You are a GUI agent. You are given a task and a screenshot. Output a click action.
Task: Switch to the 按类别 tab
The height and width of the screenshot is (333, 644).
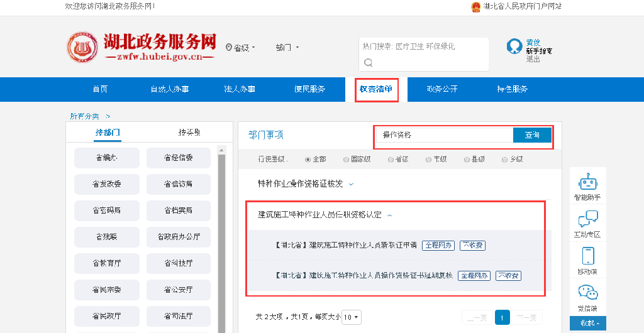[189, 133]
